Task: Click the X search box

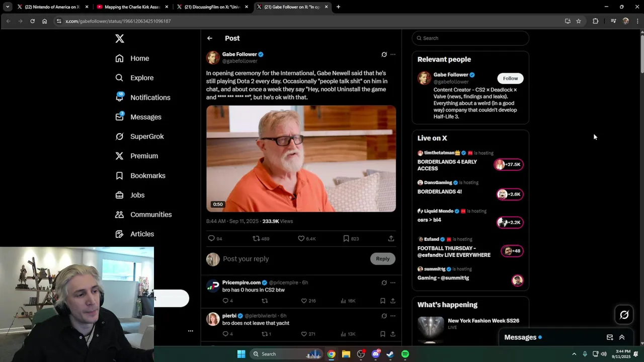Action: [470, 38]
